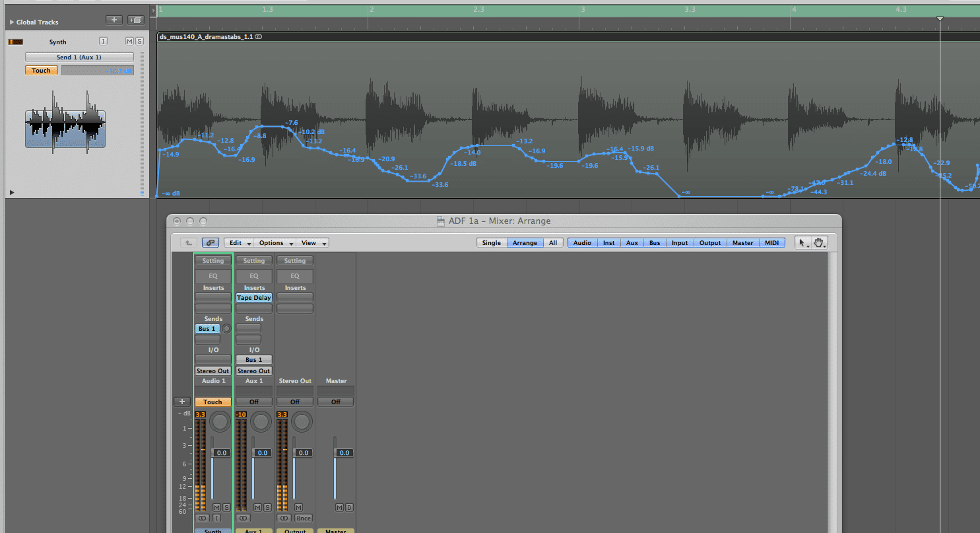Open the mixer Edit menu
This screenshot has width=980, height=533.
click(x=239, y=243)
